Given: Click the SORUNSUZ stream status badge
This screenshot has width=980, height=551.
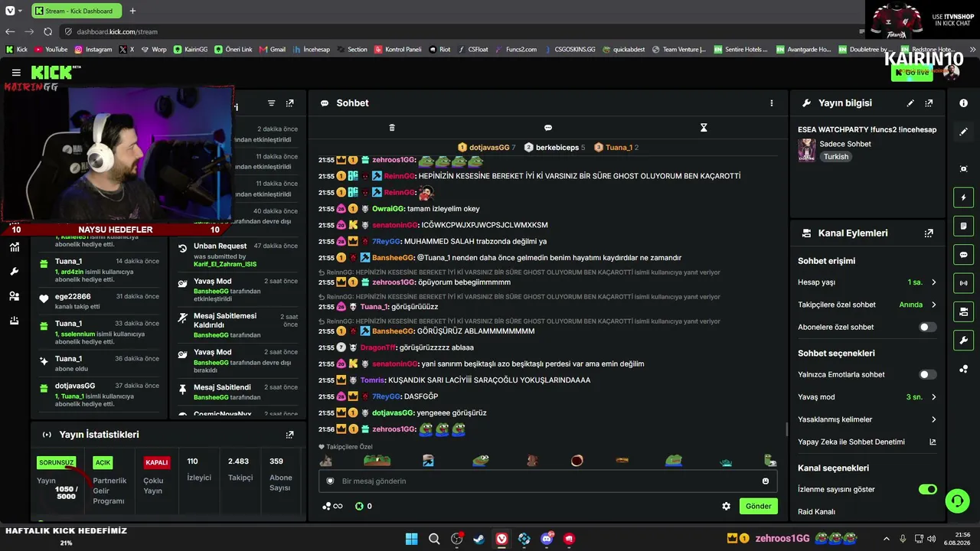Looking at the screenshot, I should [57, 463].
